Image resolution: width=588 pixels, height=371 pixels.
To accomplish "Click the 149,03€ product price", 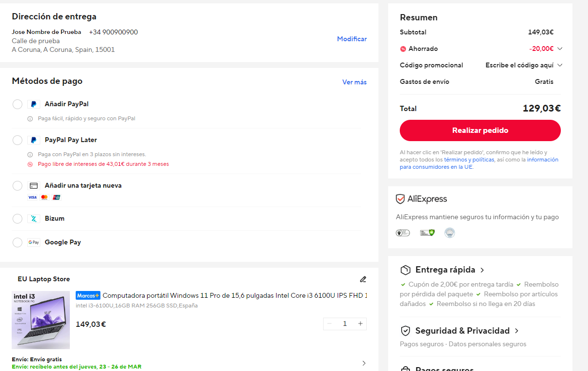I will click(x=91, y=324).
